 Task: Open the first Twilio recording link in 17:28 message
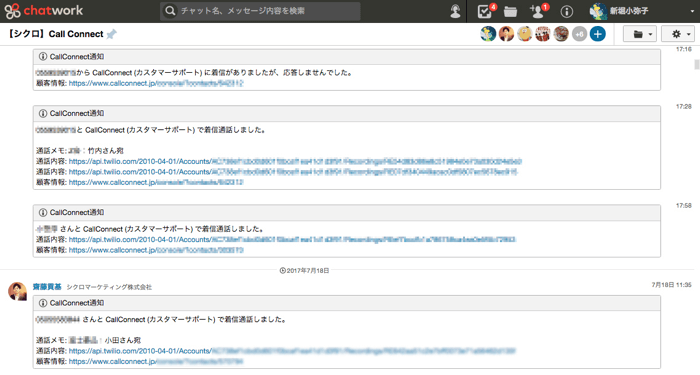(x=295, y=161)
